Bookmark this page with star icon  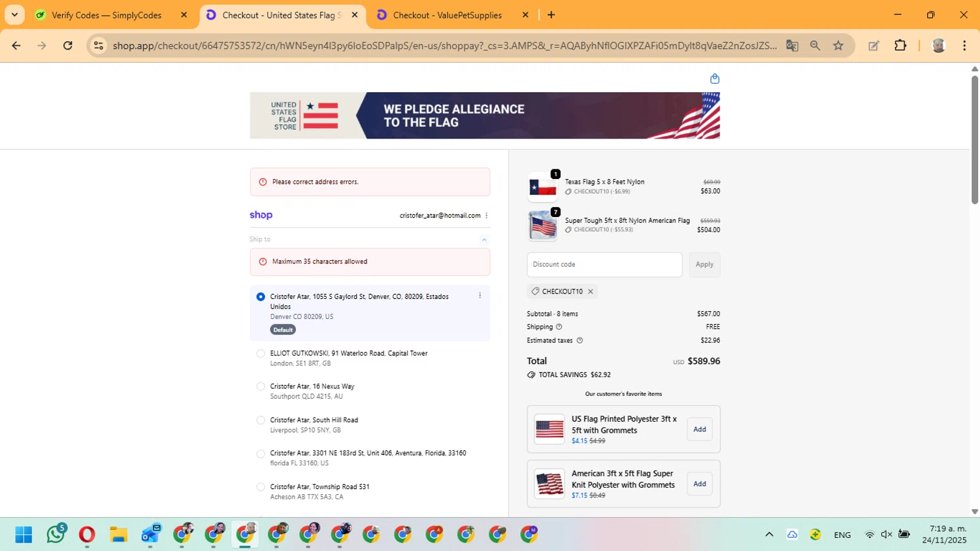pos(838,46)
